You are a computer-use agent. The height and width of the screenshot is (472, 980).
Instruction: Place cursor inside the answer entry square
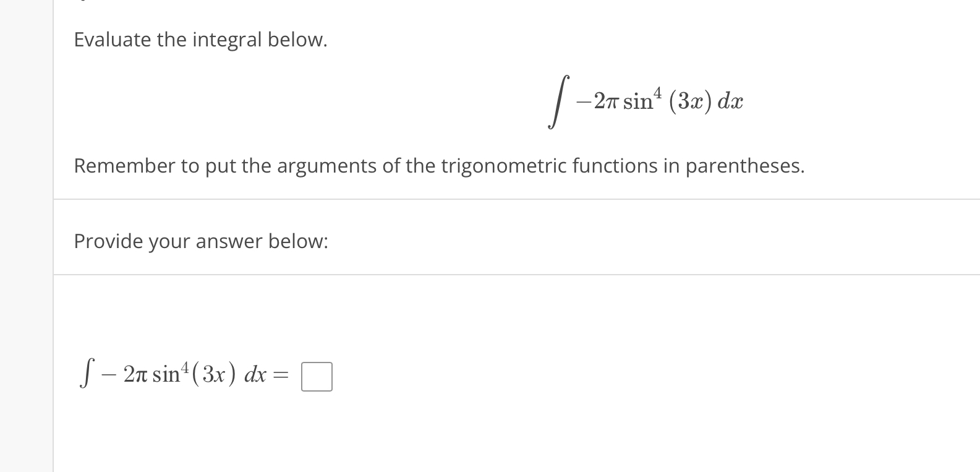point(316,376)
